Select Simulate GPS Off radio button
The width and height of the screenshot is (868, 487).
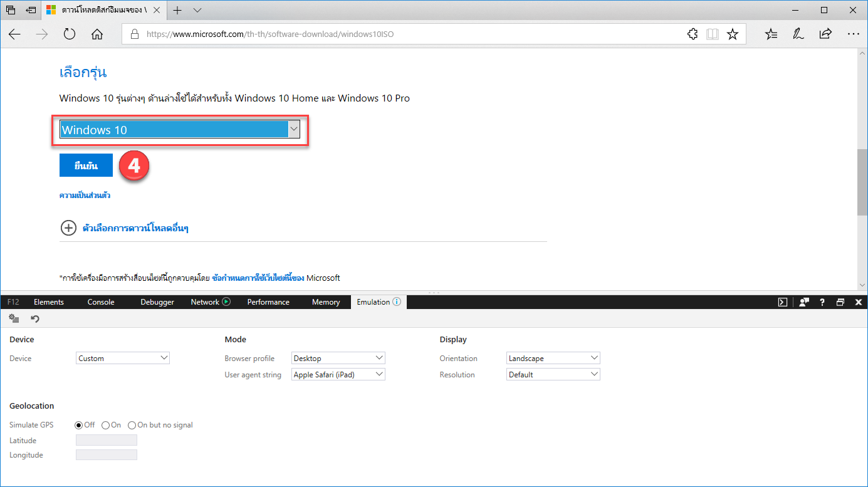point(79,425)
